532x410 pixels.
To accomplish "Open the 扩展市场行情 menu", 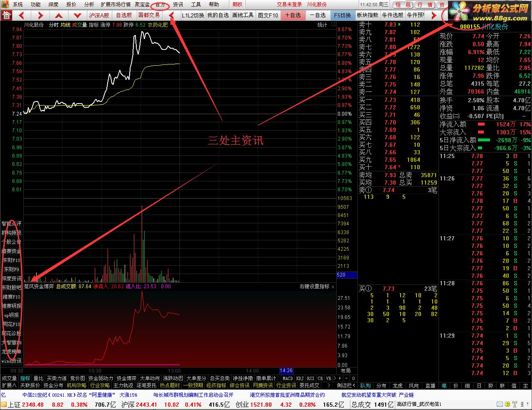I will coord(116,5).
